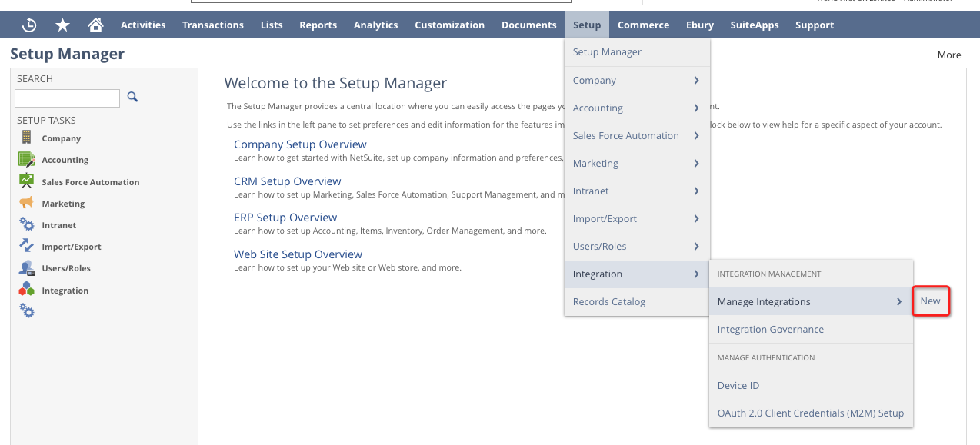980x445 pixels.
Task: Open the ERP Setup Overview link
Action: click(x=285, y=218)
